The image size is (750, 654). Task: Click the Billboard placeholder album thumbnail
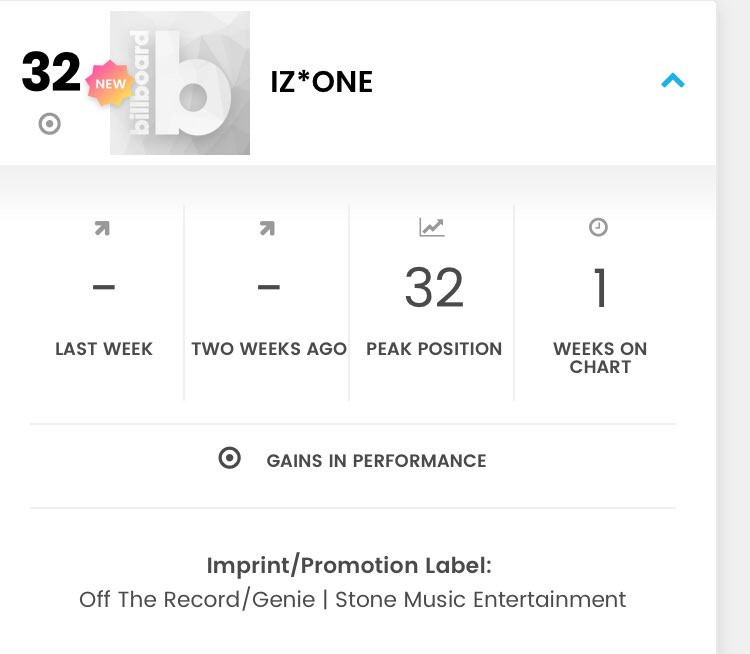pos(180,83)
